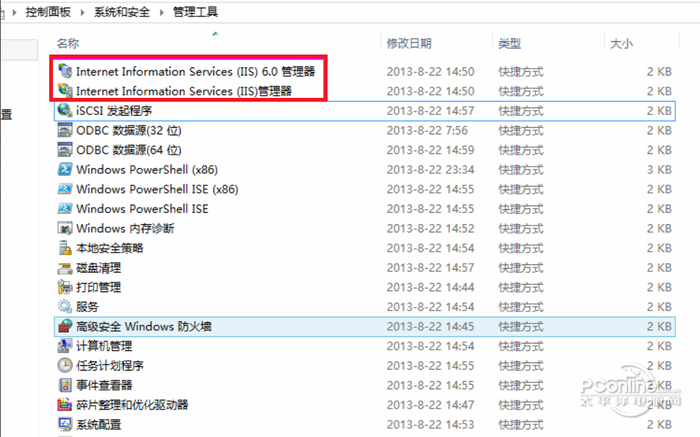Select the 'Windows 内存诊断' name

tap(125, 229)
